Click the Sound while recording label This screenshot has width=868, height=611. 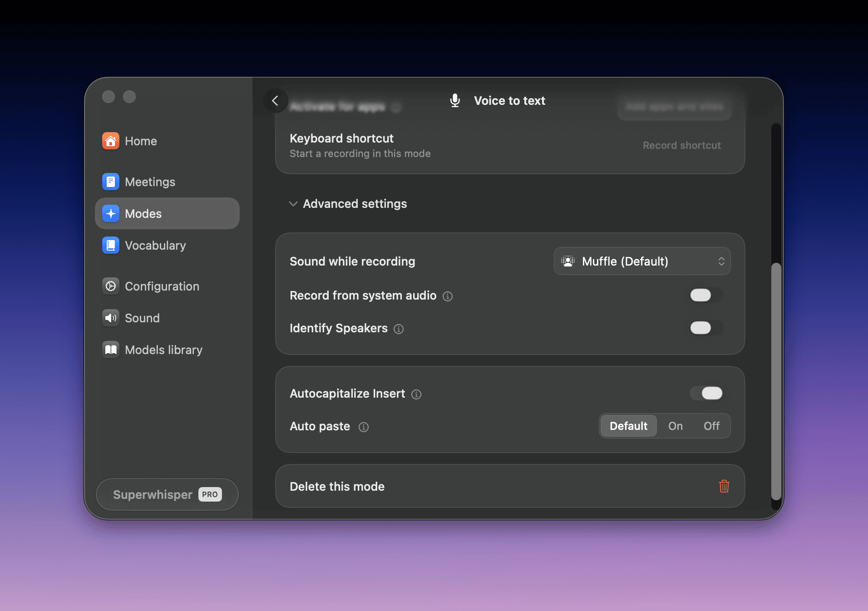352,261
